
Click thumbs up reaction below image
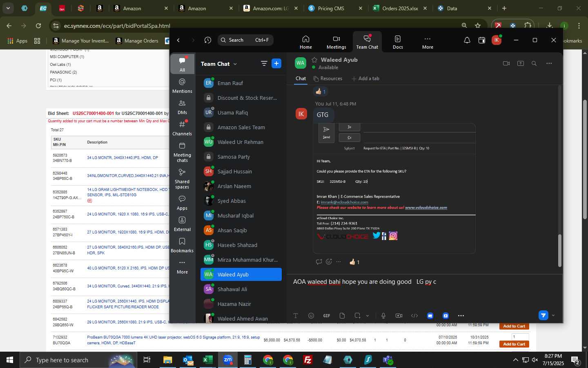[x=354, y=262]
